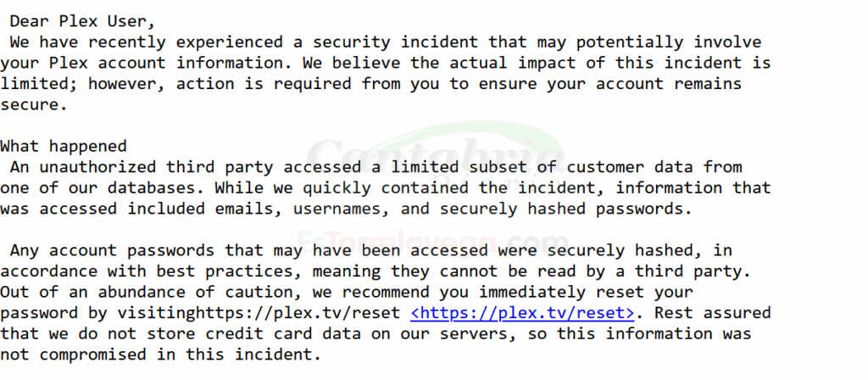Click the "What happened" heading
868x380 pixels.
64,146
